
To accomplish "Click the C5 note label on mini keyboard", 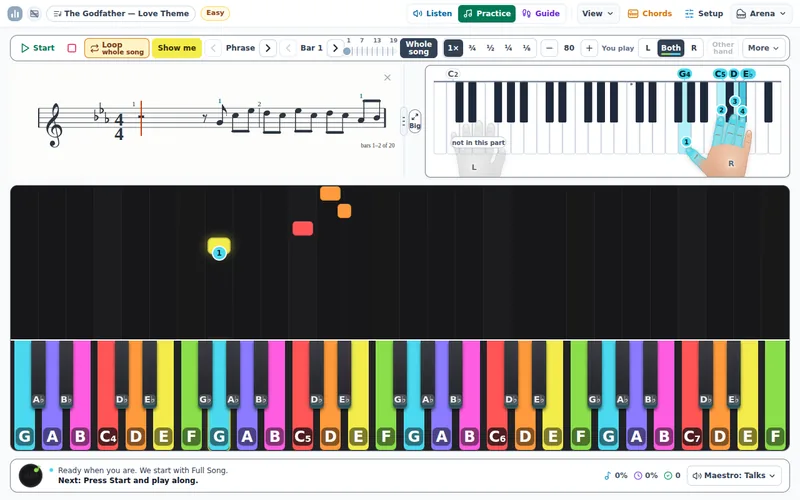I will tap(719, 74).
